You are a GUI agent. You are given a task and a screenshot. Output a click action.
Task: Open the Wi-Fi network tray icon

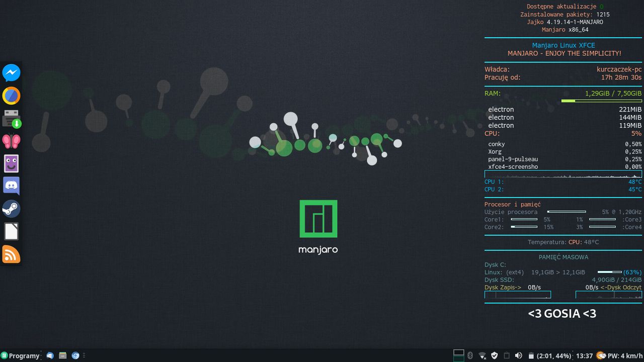(482, 355)
